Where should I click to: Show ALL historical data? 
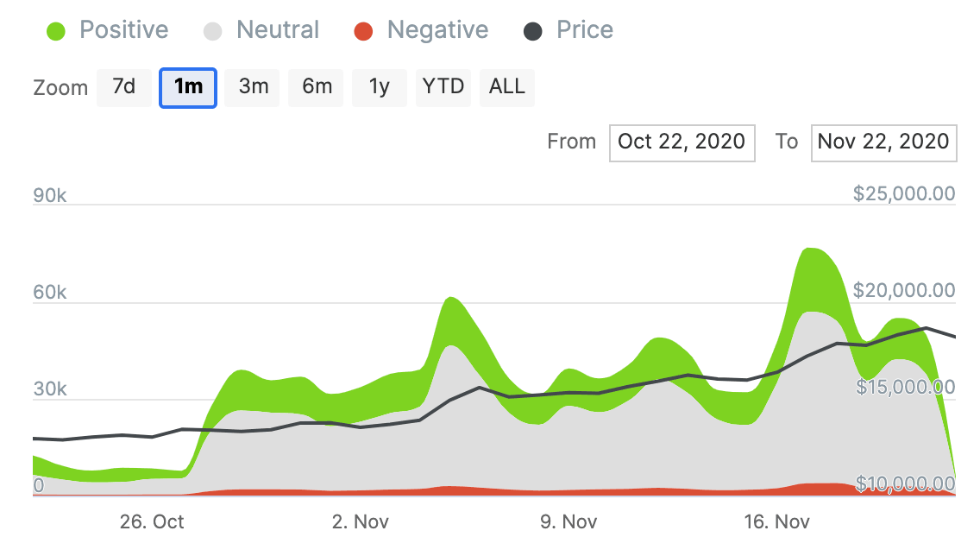click(506, 86)
